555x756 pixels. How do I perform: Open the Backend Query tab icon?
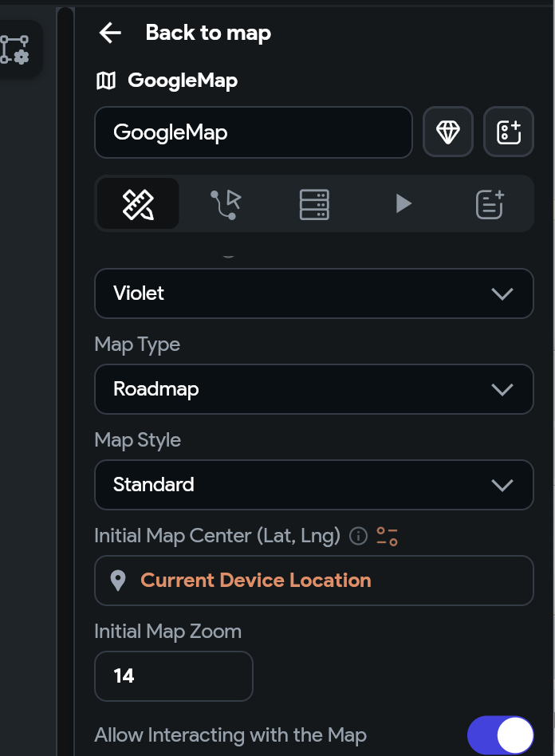click(x=314, y=204)
